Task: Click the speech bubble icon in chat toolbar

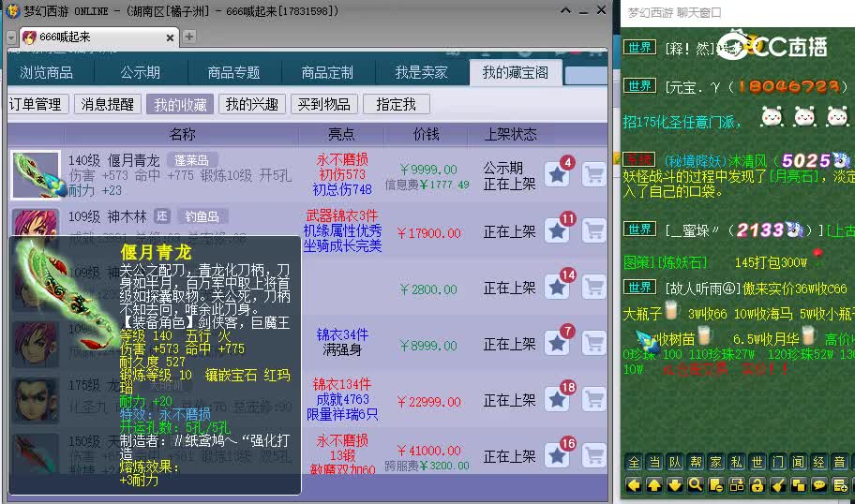Action: tap(819, 485)
